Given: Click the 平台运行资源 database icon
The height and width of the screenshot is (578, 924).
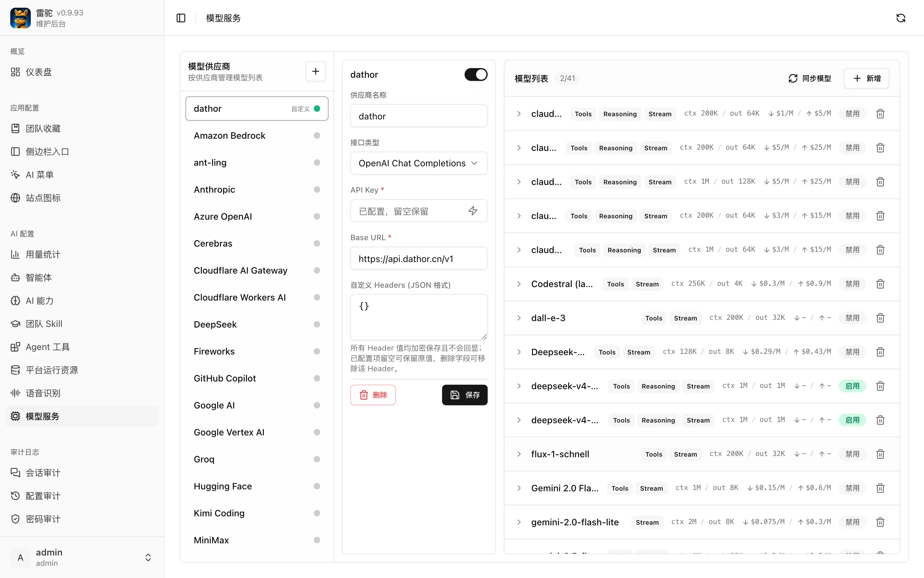Looking at the screenshot, I should click(15, 370).
